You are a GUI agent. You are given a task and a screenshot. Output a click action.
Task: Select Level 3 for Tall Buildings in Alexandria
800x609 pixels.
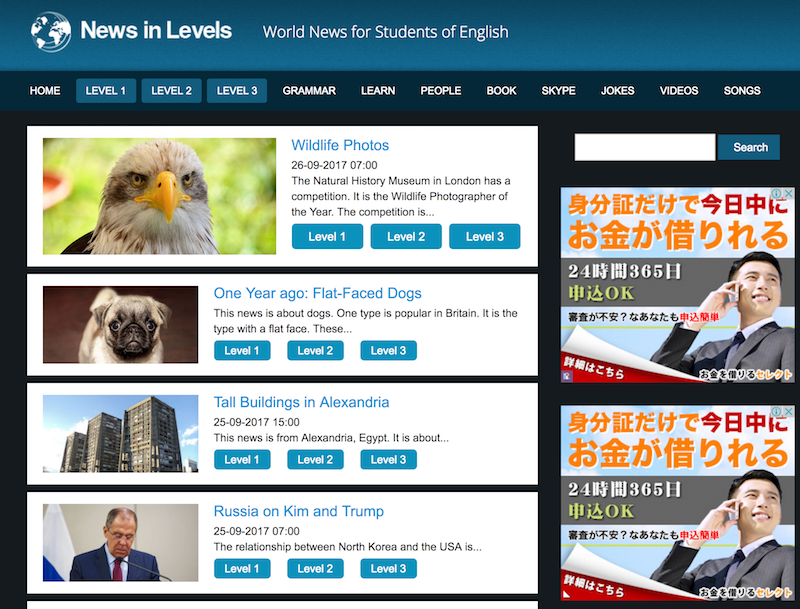click(x=388, y=460)
